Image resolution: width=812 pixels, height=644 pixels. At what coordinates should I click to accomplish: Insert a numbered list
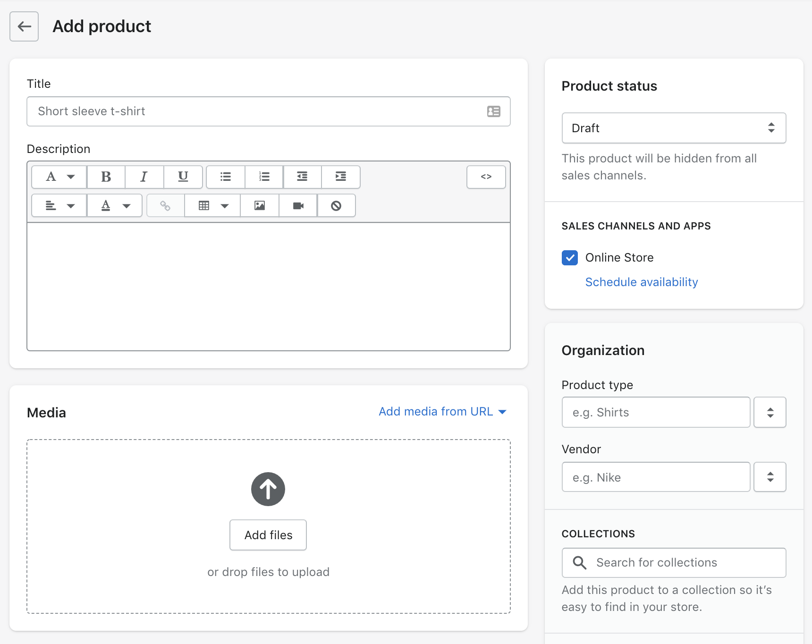tap(264, 177)
